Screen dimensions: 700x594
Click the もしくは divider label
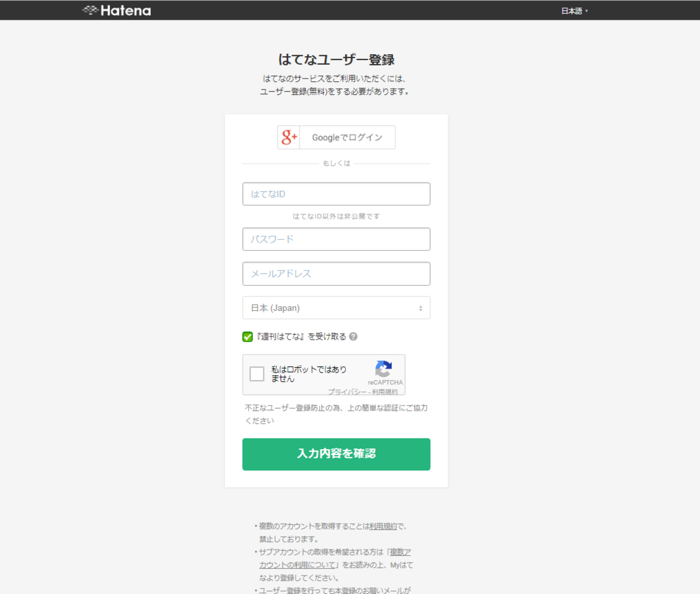(x=336, y=163)
